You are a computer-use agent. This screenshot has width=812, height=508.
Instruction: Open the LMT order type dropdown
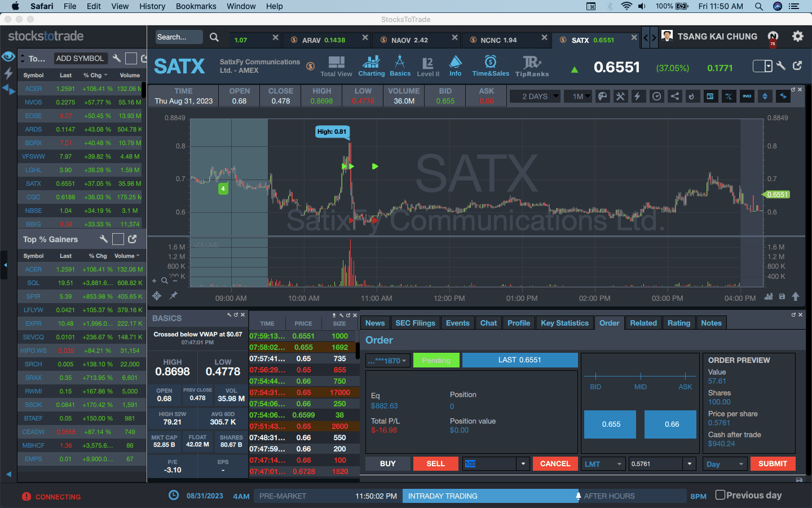603,464
